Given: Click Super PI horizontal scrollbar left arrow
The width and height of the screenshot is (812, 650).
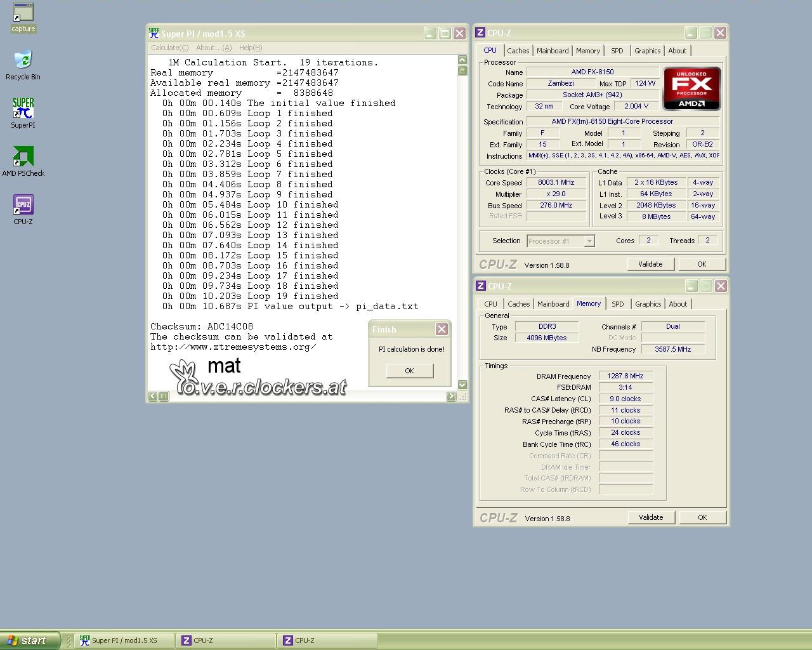Looking at the screenshot, I should pyautogui.click(x=153, y=396).
